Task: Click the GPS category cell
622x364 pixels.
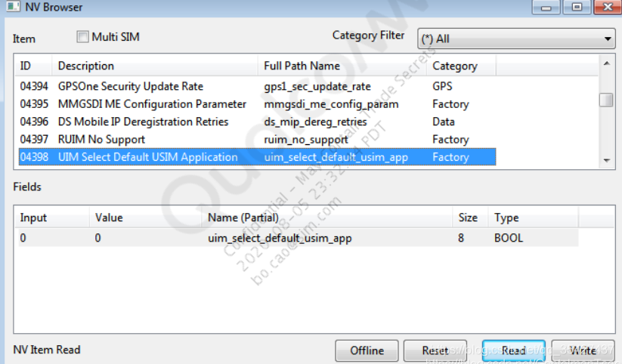Action: (x=442, y=86)
